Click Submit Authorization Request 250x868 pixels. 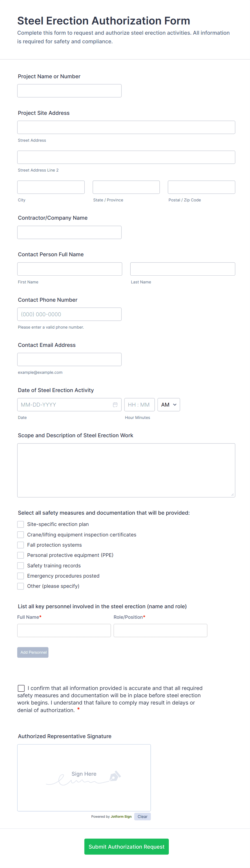click(126, 847)
